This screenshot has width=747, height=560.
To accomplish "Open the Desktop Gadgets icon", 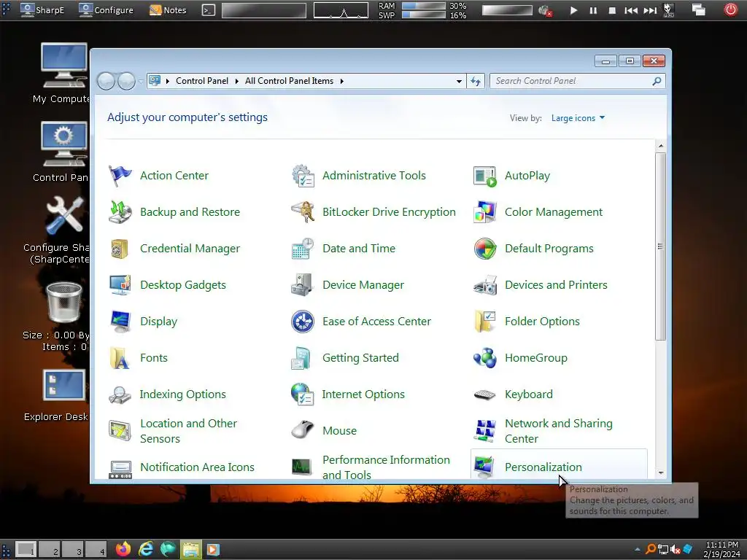I will pos(120,285).
